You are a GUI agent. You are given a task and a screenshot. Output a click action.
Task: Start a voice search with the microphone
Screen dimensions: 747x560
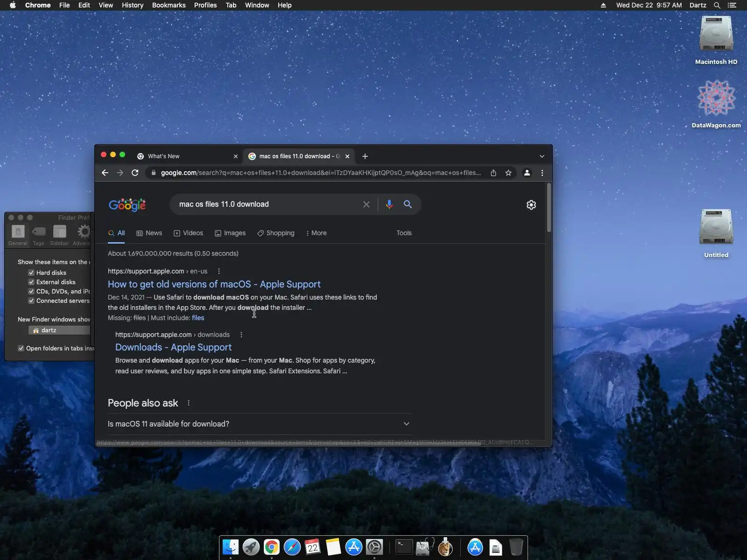tap(389, 204)
